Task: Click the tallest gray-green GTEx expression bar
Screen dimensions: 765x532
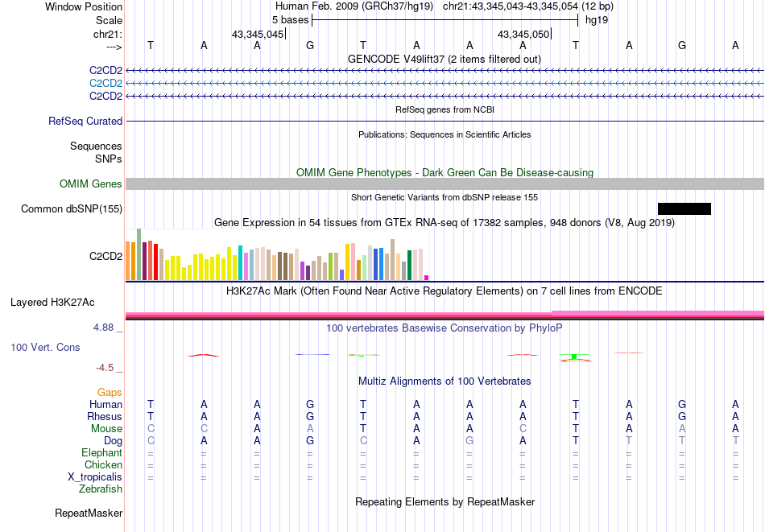Action: coord(139,254)
